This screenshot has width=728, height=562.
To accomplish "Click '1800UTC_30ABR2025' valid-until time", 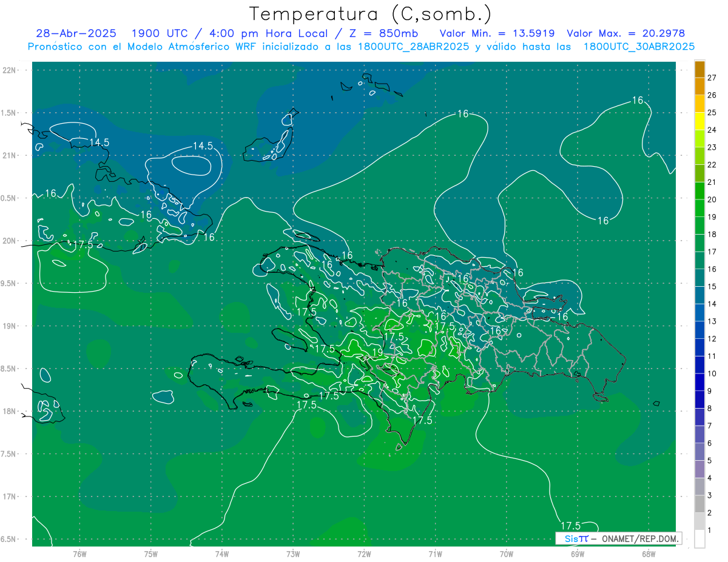I will (x=639, y=47).
